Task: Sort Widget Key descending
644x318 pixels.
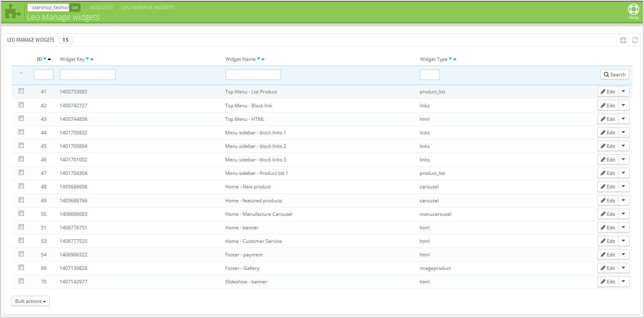Action: click(x=88, y=59)
